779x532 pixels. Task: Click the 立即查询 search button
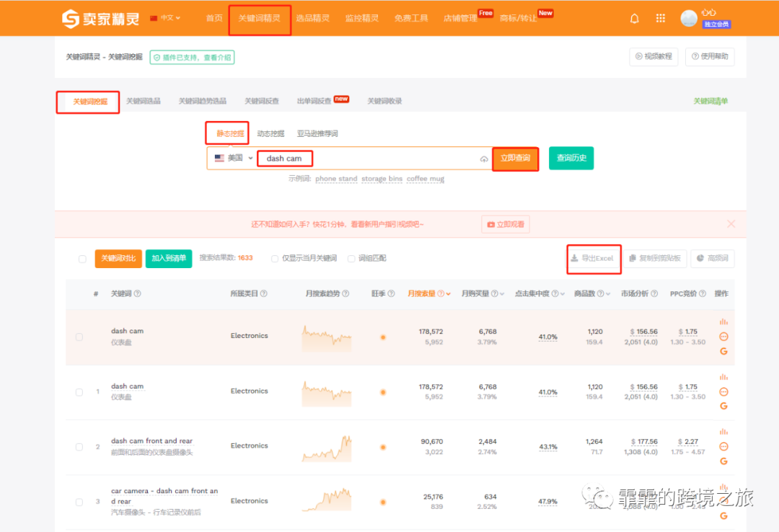click(515, 159)
